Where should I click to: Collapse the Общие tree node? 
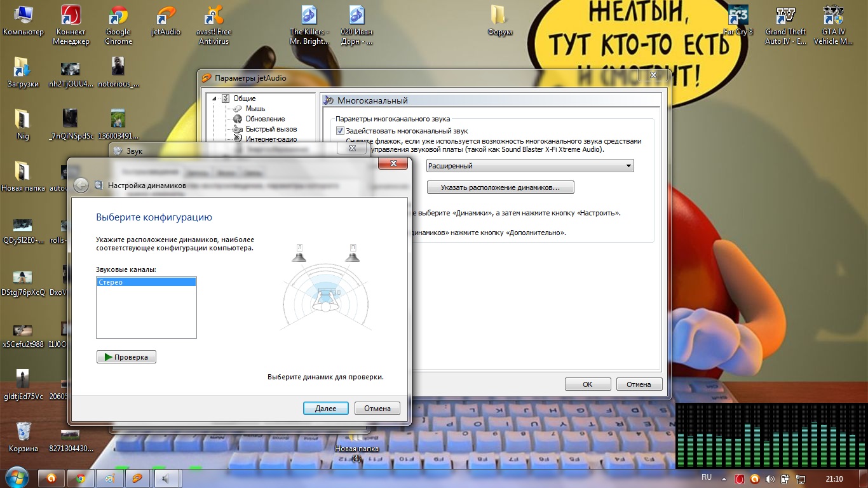point(215,98)
